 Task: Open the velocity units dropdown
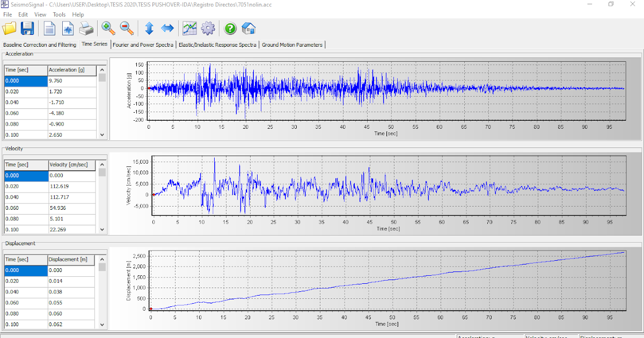pyautogui.click(x=550, y=336)
